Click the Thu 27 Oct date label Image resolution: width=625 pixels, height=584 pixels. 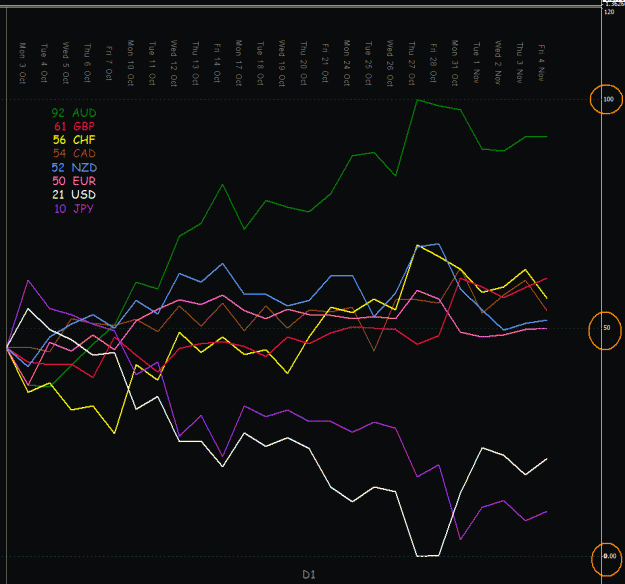click(x=411, y=63)
